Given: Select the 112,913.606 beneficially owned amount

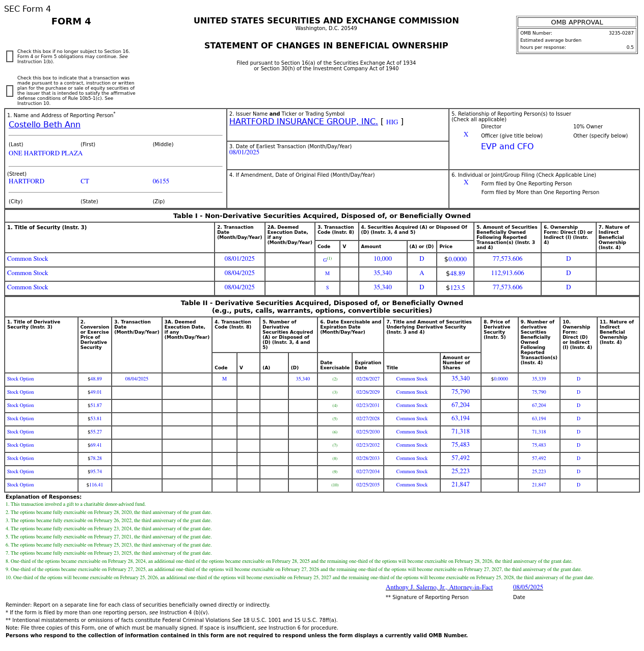Looking at the screenshot, I should [x=507, y=273].
